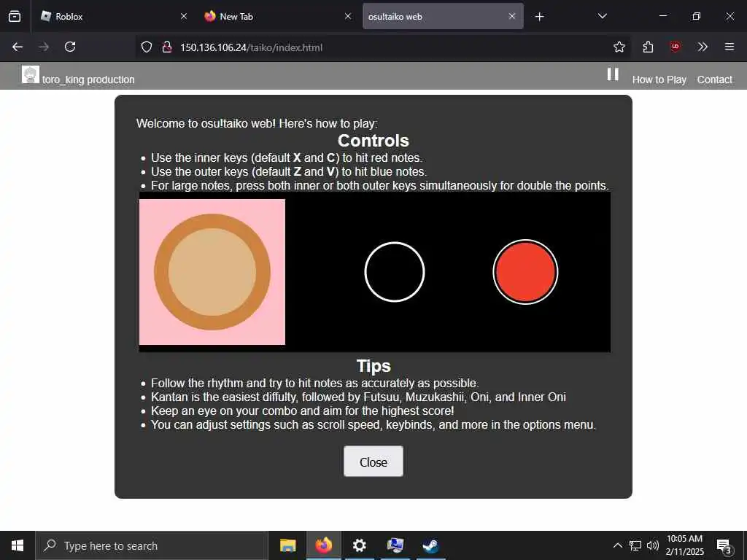
Task: Minimize the Firefox window
Action: pyautogui.click(x=662, y=16)
